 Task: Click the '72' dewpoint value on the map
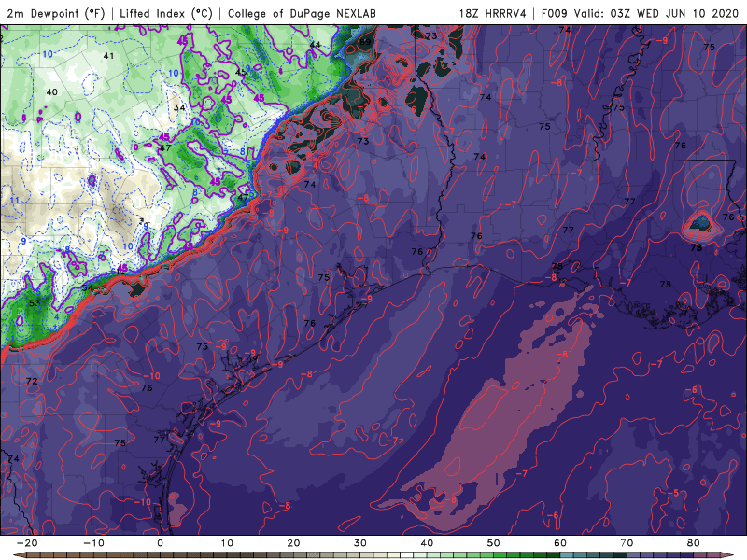pos(32,381)
